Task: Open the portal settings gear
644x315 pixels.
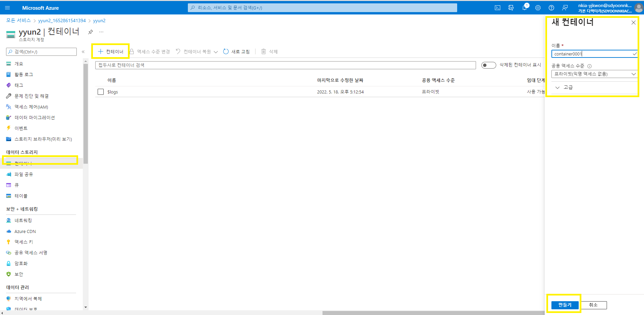Action: pyautogui.click(x=538, y=8)
